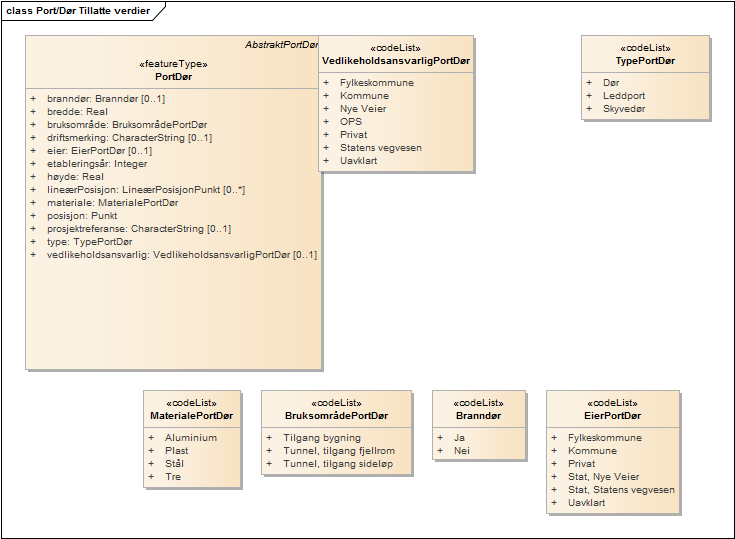Select the VedlikeholdsansvarligPortDør code list header
Screen dimensions: 735x539
(x=396, y=61)
